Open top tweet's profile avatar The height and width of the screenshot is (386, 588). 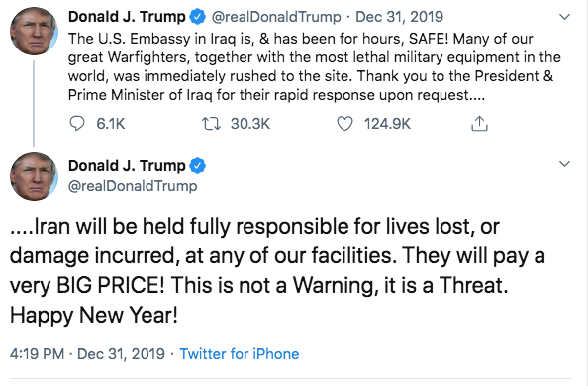tap(34, 31)
